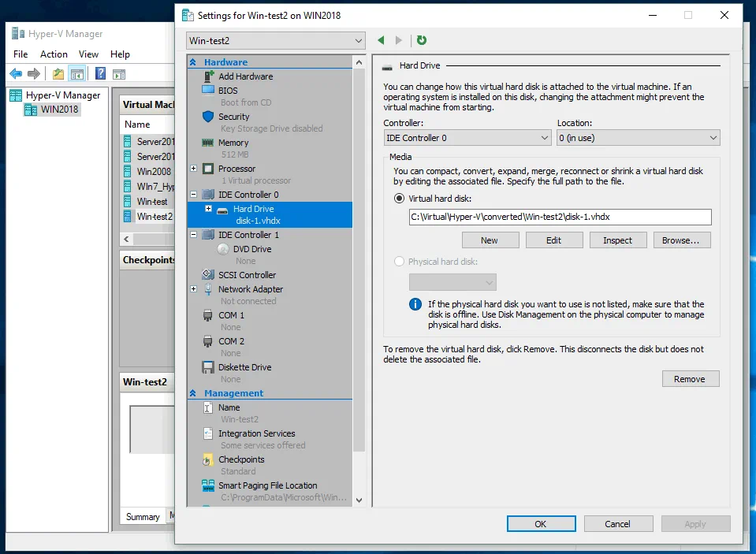Open the View menu
756x554 pixels.
88,54
